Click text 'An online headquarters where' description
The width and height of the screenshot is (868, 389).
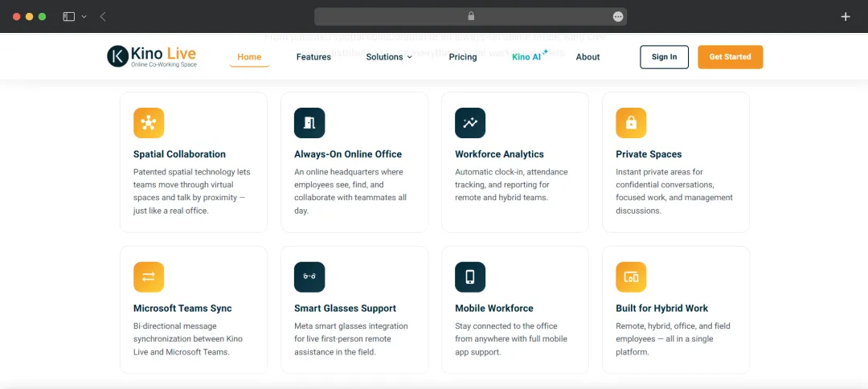point(349,172)
